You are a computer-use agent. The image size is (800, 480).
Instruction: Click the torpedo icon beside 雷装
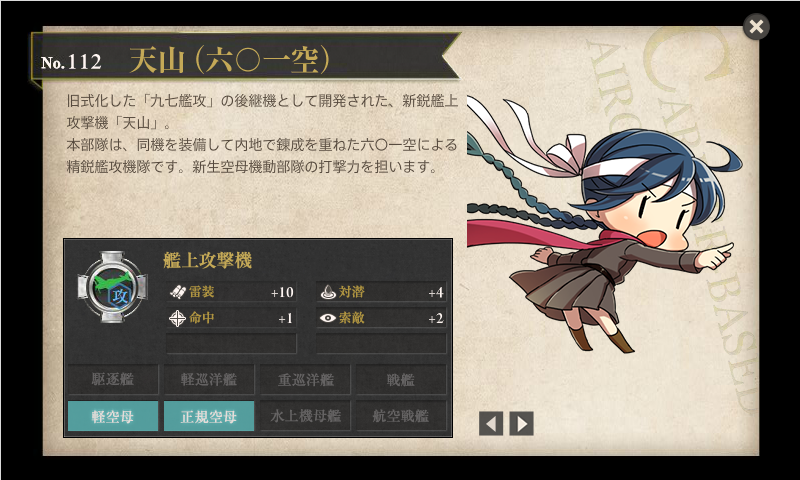point(178,292)
